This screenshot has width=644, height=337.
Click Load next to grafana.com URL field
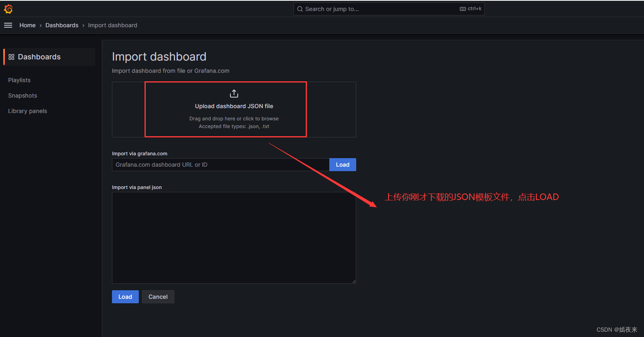[343, 165]
